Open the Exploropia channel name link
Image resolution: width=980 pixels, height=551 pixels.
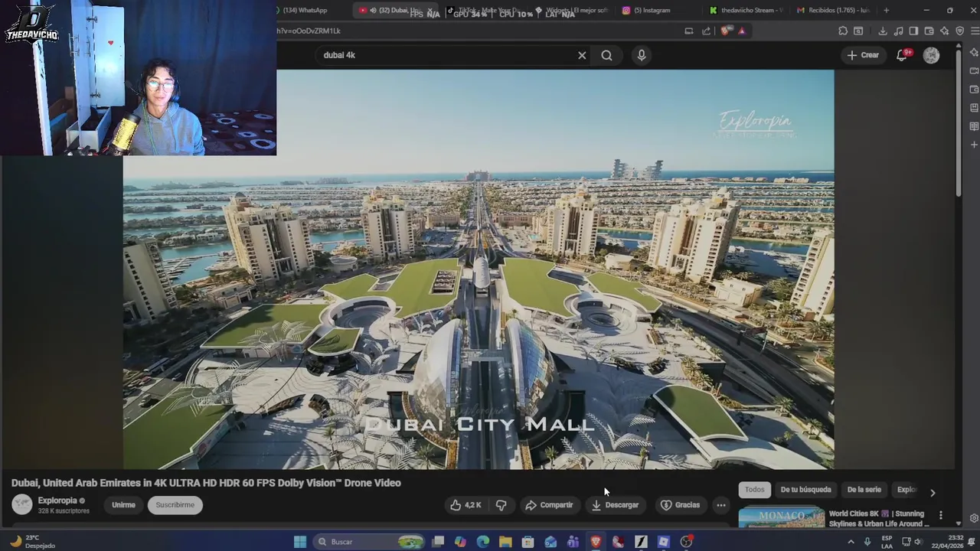pyautogui.click(x=57, y=500)
